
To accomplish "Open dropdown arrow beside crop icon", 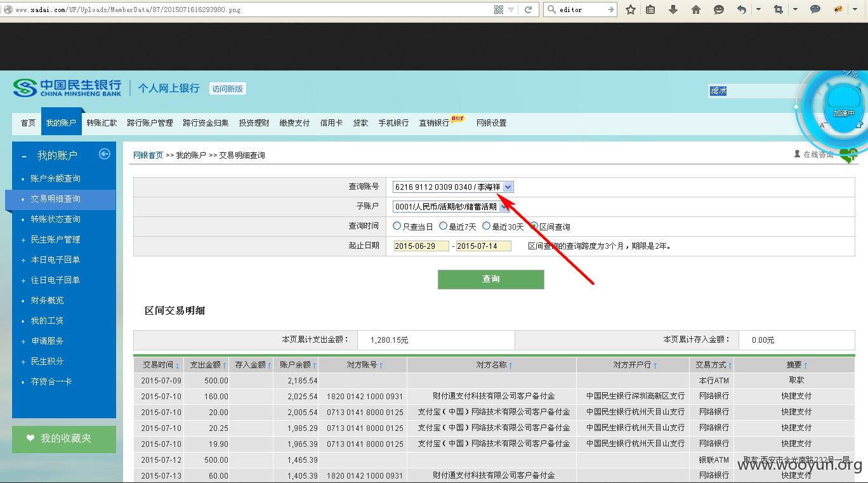I will point(796,10).
